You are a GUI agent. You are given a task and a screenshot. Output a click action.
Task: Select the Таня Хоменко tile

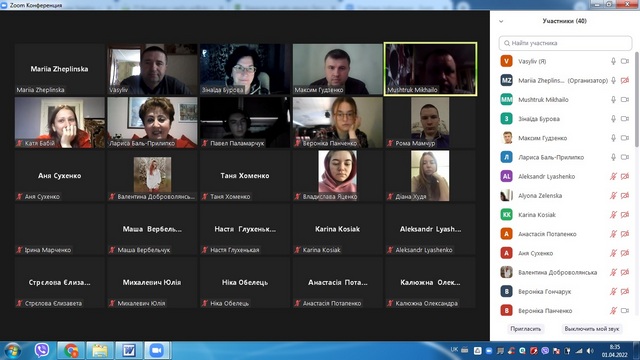point(245,176)
